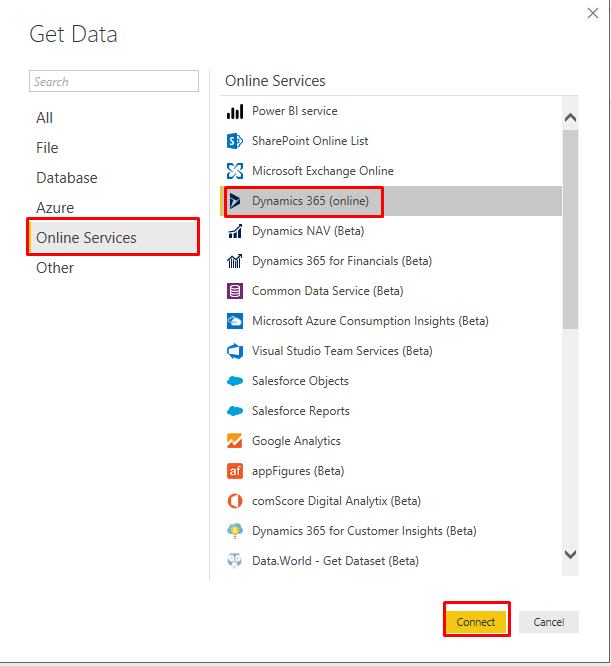Click the Connect button
This screenshot has width=611, height=666.
(476, 622)
